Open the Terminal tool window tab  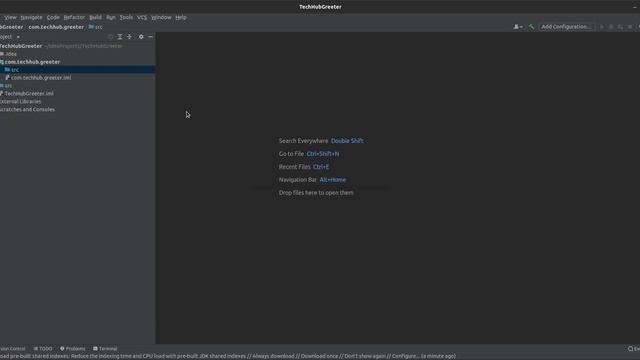point(105,349)
